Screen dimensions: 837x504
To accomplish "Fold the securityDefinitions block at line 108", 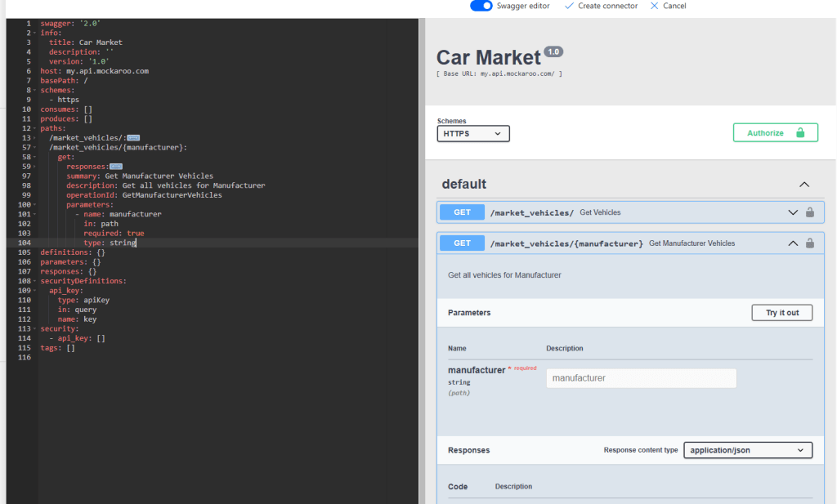I will 34,281.
